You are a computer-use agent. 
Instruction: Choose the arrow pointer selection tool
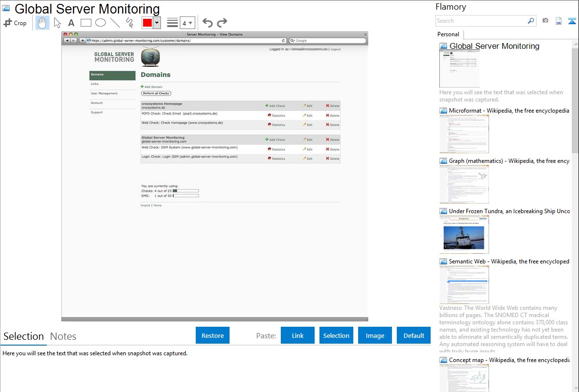click(x=57, y=23)
